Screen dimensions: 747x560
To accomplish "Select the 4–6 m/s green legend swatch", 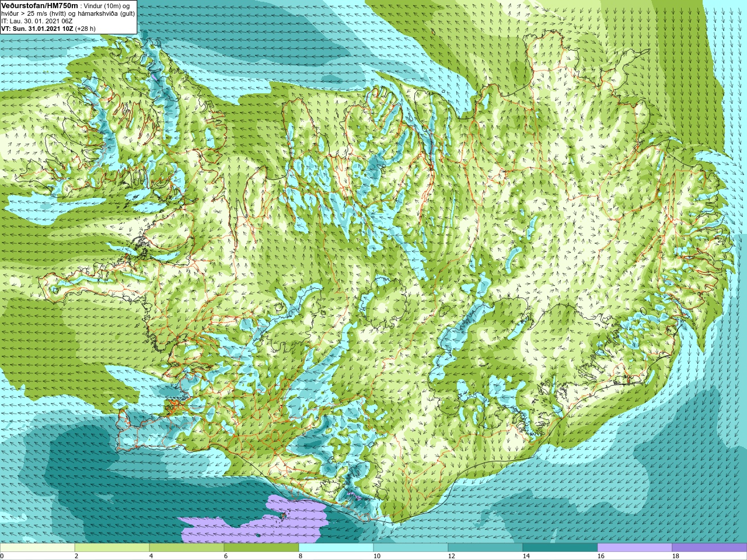I will point(187,548).
